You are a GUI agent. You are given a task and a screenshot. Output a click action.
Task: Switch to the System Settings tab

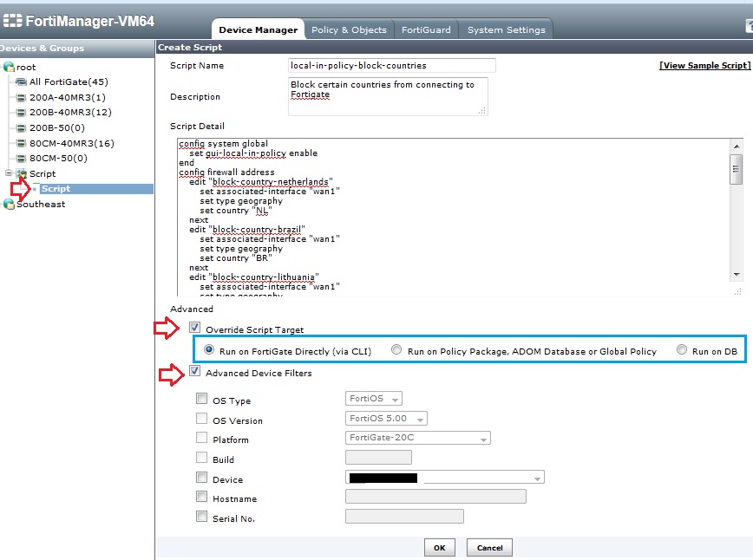pyautogui.click(x=506, y=29)
